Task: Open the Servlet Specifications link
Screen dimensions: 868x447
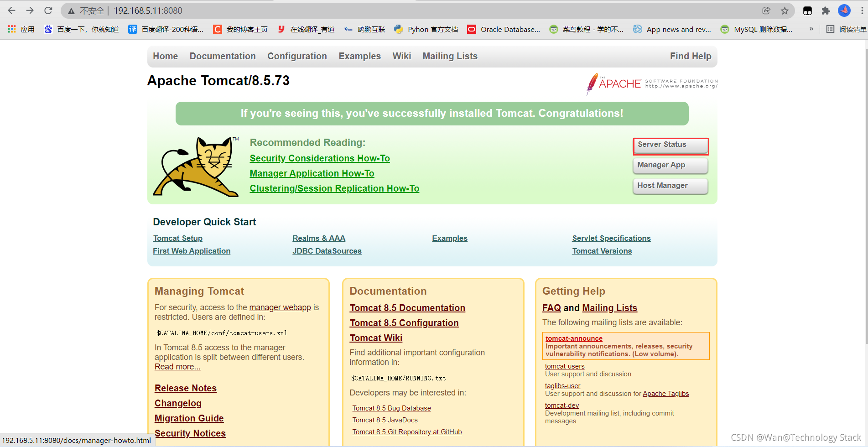Action: coord(611,238)
